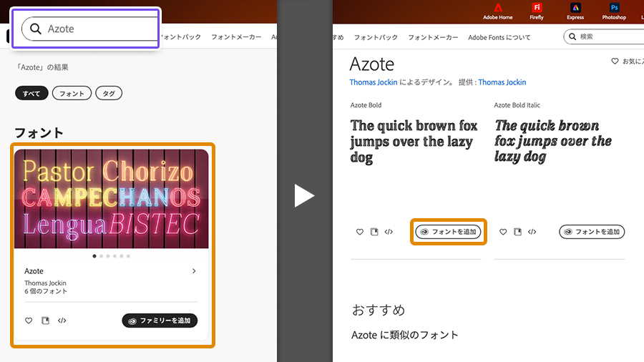Select the フォント filter pill
This screenshot has width=644, height=362.
coord(72,93)
